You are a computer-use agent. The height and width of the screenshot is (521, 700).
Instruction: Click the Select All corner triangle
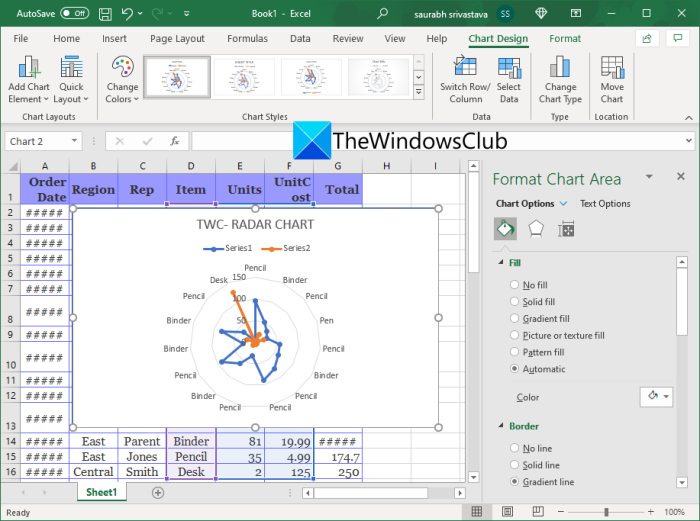[13, 166]
